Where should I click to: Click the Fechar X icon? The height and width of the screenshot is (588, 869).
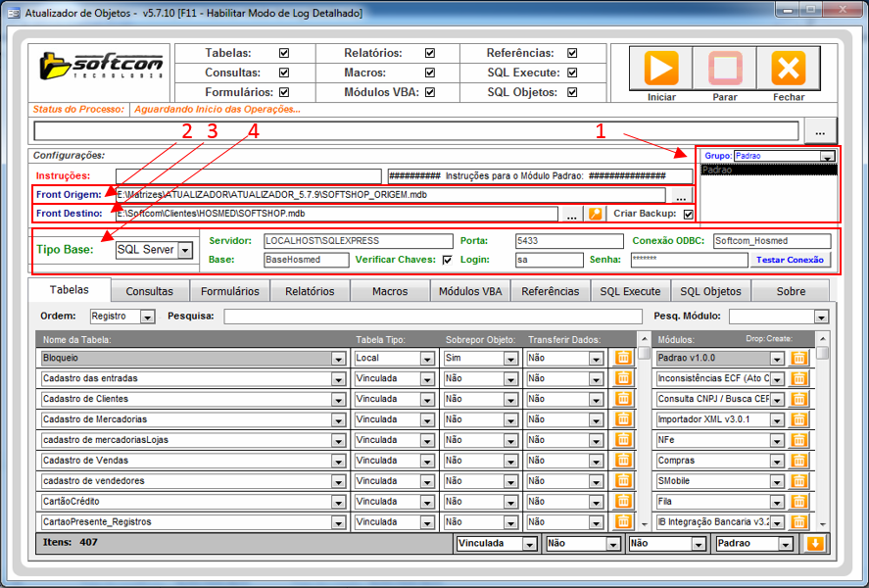788,69
